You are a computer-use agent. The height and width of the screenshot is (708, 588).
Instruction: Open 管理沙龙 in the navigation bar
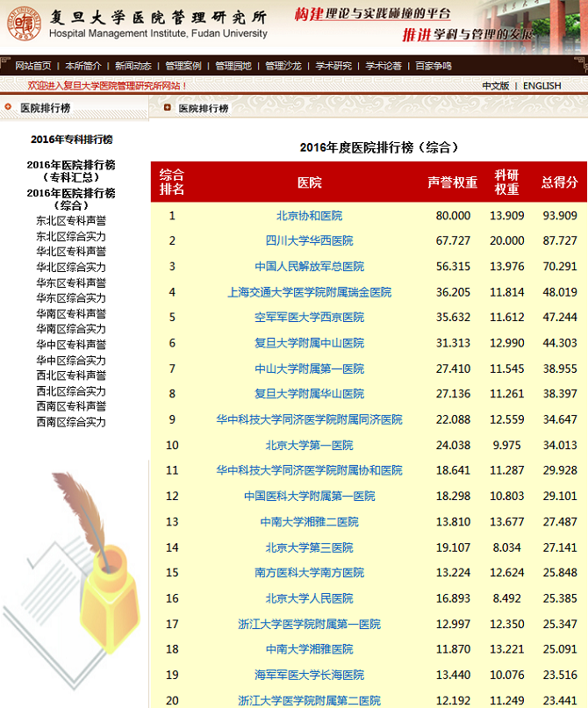(283, 66)
